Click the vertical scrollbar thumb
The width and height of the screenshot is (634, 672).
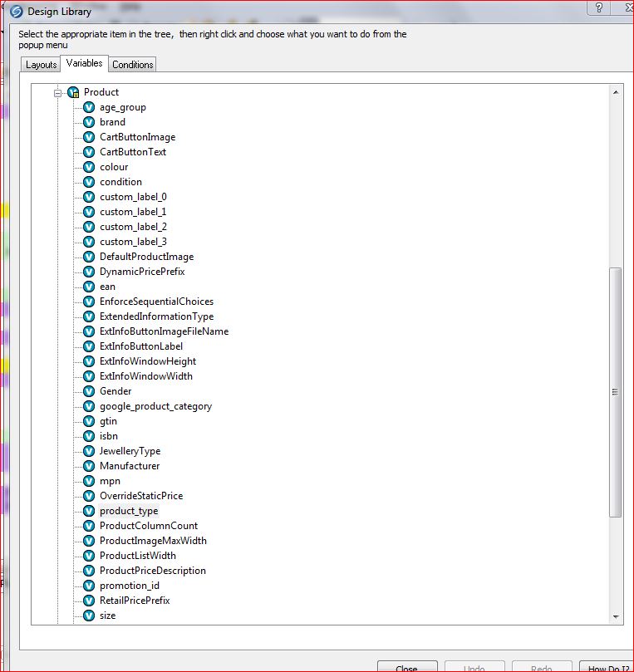point(615,392)
